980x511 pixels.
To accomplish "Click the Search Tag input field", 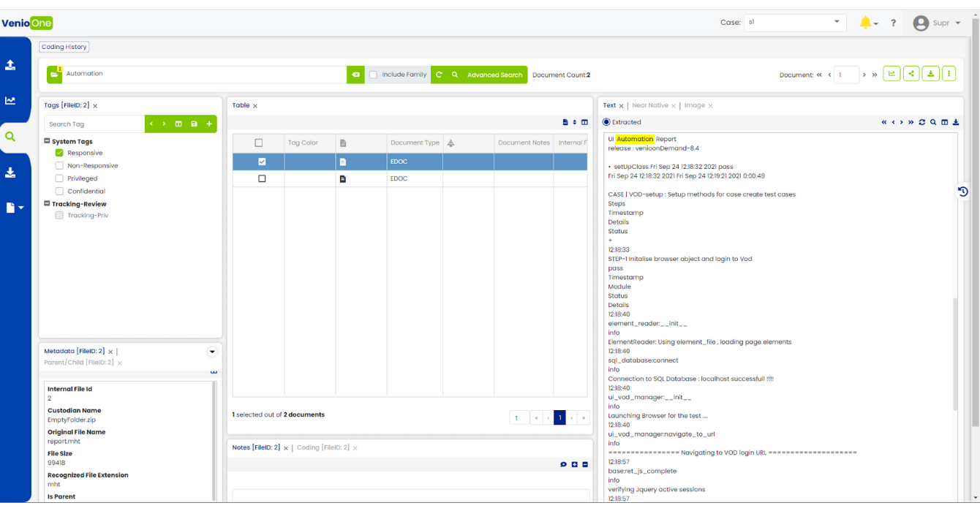I will click(94, 124).
